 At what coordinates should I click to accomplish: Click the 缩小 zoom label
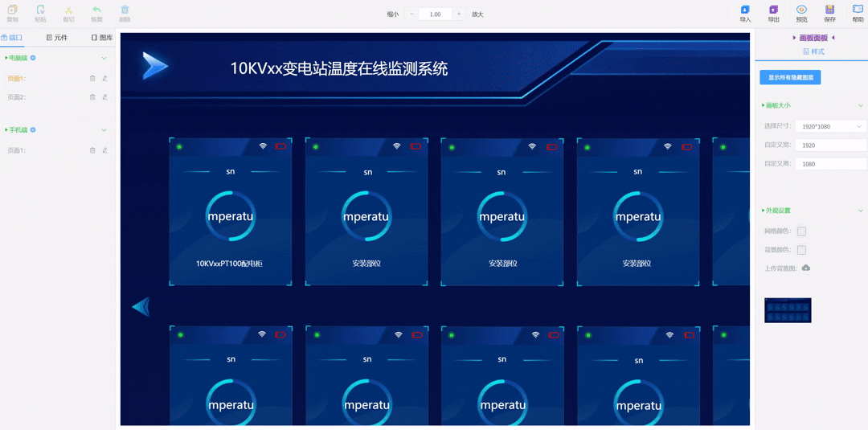tap(393, 14)
